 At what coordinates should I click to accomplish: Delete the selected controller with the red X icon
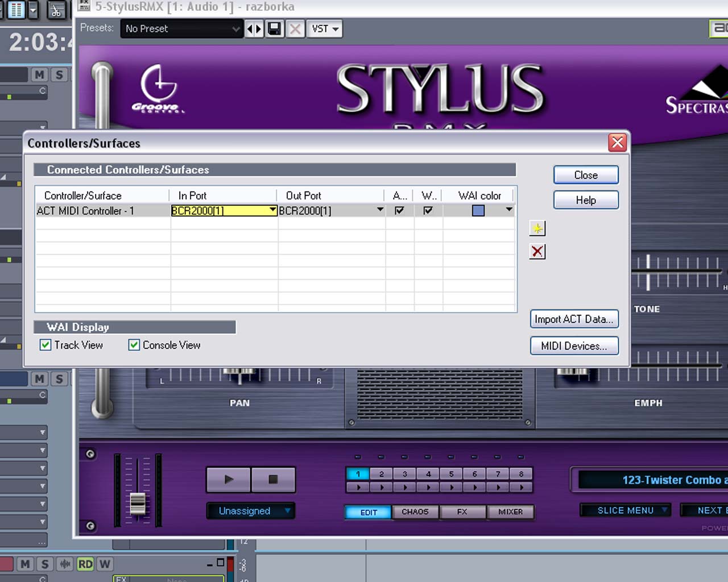coord(537,251)
